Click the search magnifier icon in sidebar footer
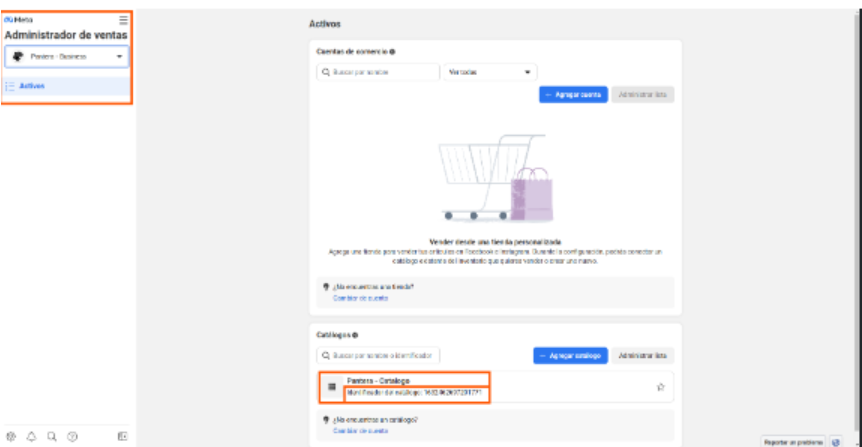 point(52,436)
